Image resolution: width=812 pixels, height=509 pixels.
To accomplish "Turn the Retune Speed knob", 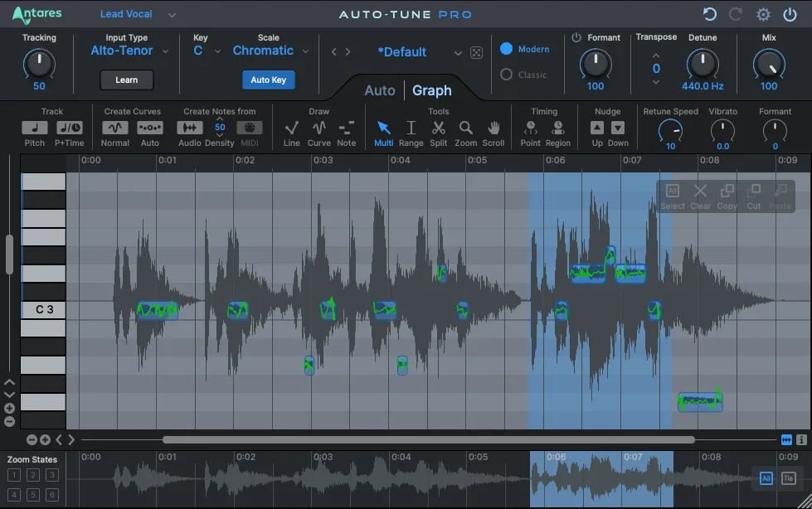I will [672, 129].
